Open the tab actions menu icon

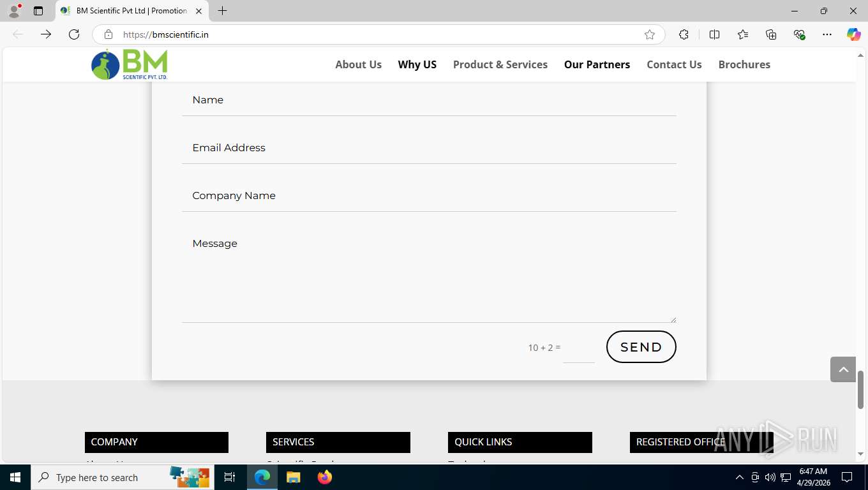tap(38, 11)
